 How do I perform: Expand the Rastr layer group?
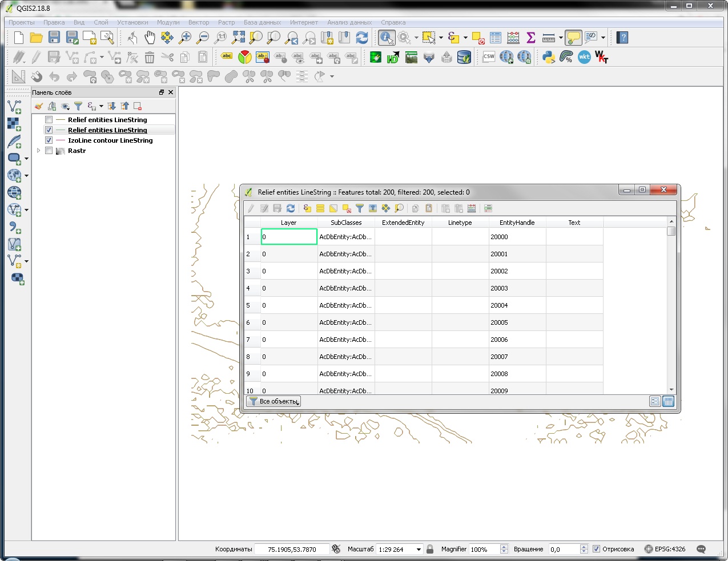tap(38, 151)
